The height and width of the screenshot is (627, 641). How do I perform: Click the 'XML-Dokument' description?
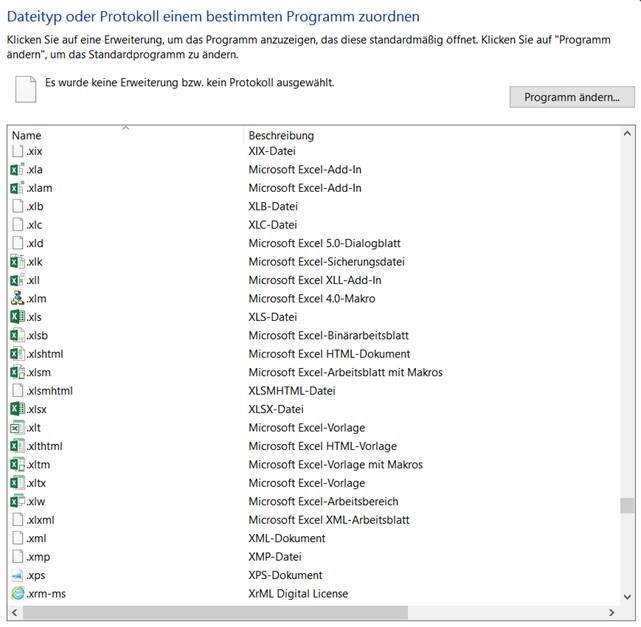(x=287, y=538)
